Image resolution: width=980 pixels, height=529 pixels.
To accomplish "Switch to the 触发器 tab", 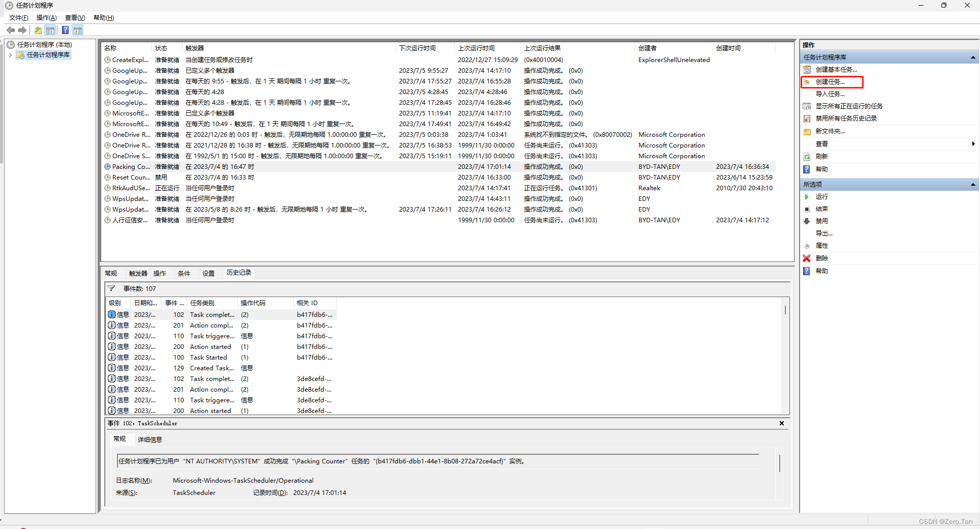I will click(138, 274).
